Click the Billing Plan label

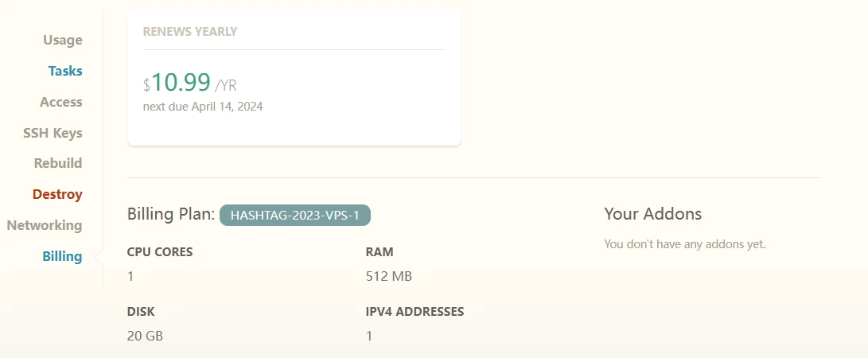pos(170,214)
